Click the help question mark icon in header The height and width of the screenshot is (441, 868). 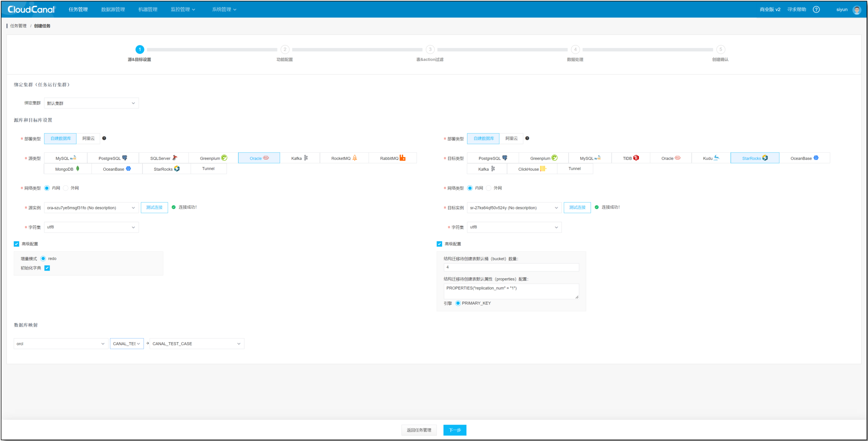tap(816, 9)
